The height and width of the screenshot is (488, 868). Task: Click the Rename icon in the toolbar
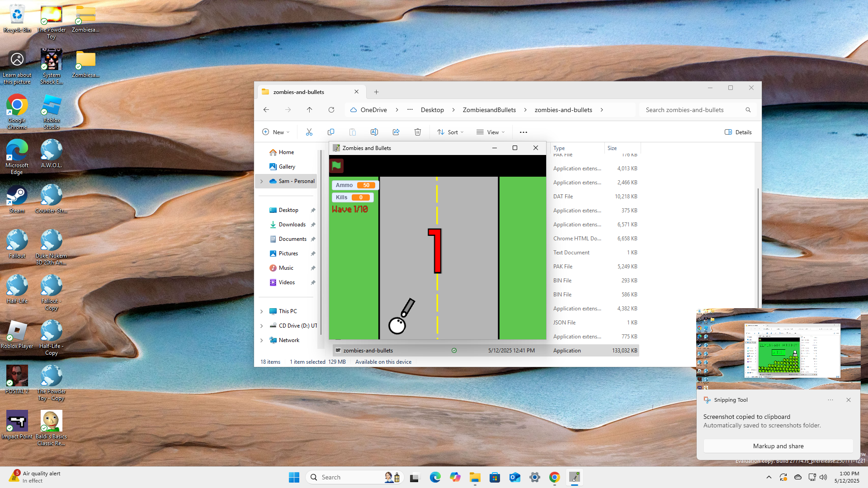click(374, 132)
